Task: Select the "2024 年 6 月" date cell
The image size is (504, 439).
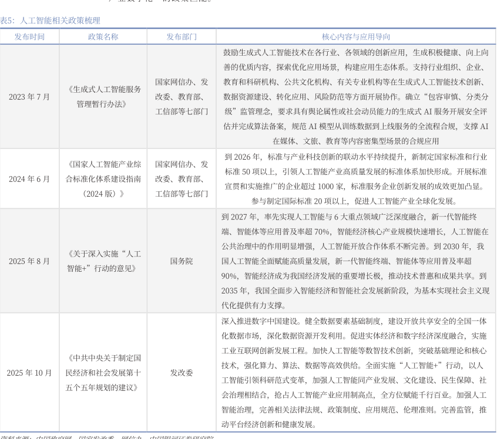Action: click(x=29, y=179)
